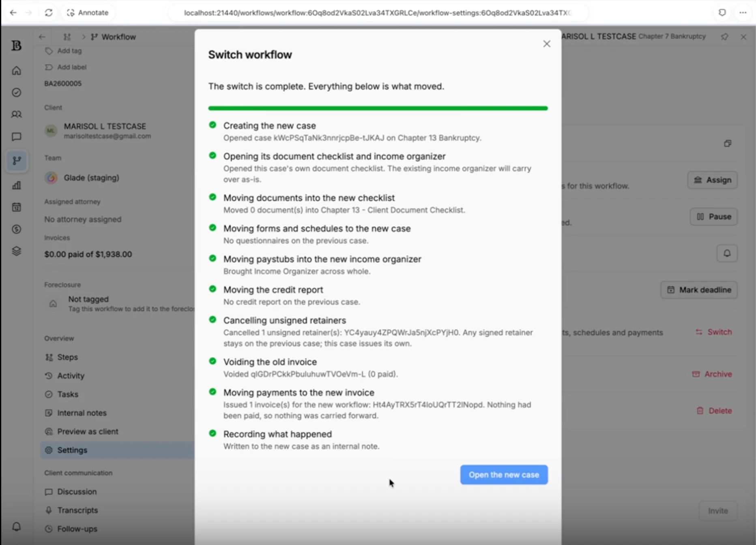Open the notifications bell in sidebar
Image resolution: width=756 pixels, height=545 pixels.
coord(17,526)
